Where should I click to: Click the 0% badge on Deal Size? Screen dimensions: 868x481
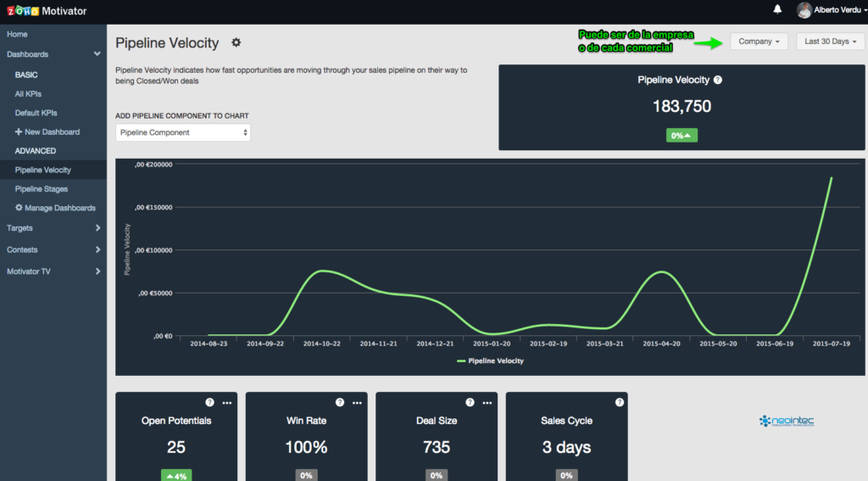tap(437, 475)
